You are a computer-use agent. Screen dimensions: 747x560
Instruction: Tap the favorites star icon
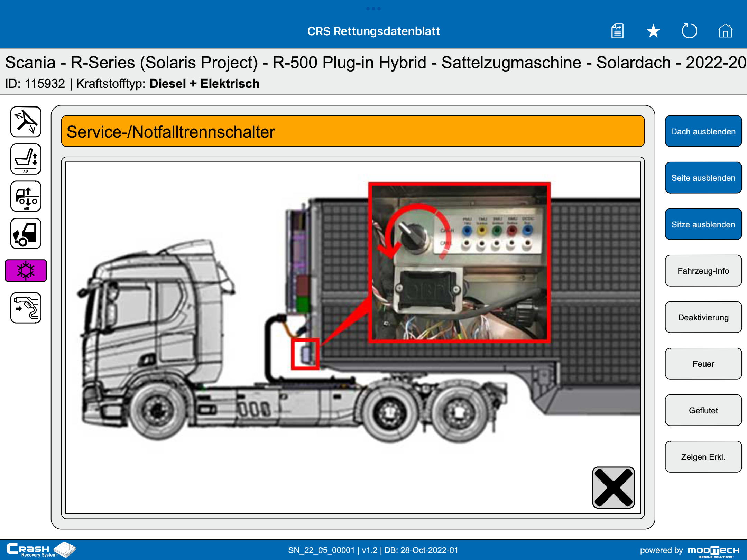coord(653,31)
